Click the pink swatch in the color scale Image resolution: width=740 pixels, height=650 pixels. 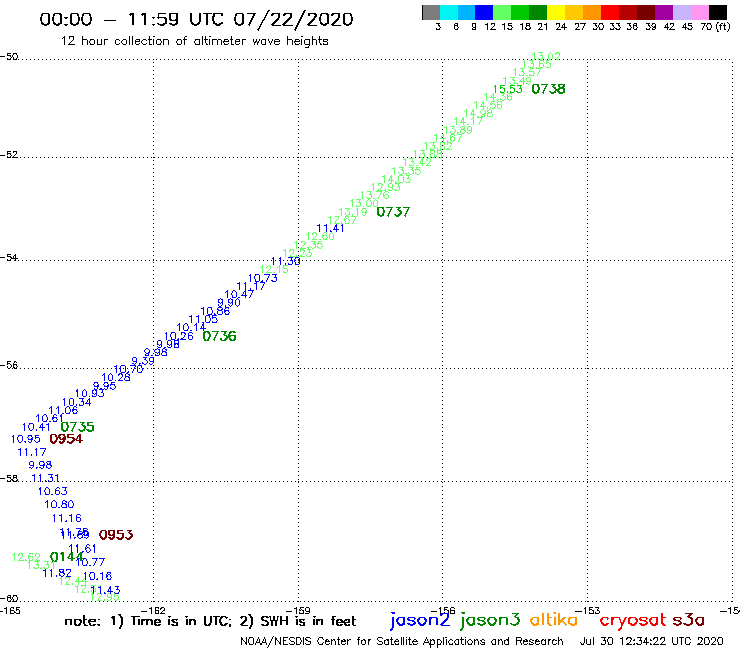click(x=699, y=12)
